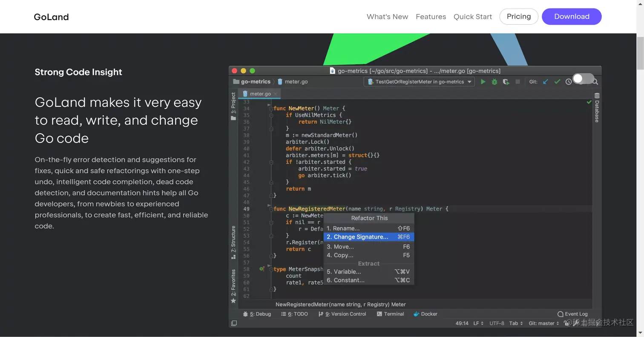Click the purple Download button
The height and width of the screenshot is (337, 644).
pos(572,17)
